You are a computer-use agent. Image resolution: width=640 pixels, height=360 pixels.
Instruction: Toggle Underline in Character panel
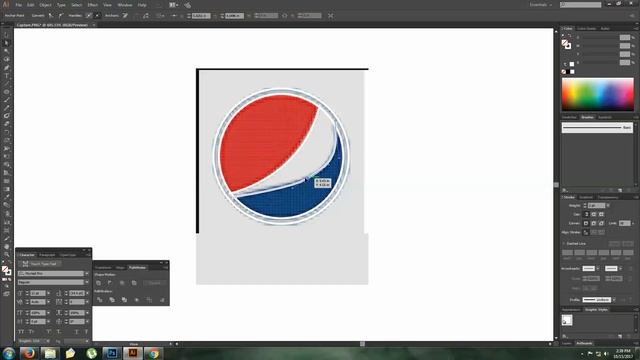tap(76, 332)
